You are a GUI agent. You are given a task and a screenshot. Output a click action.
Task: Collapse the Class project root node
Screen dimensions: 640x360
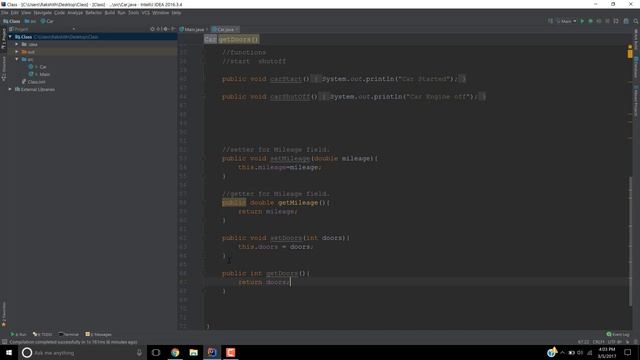(x=10, y=37)
